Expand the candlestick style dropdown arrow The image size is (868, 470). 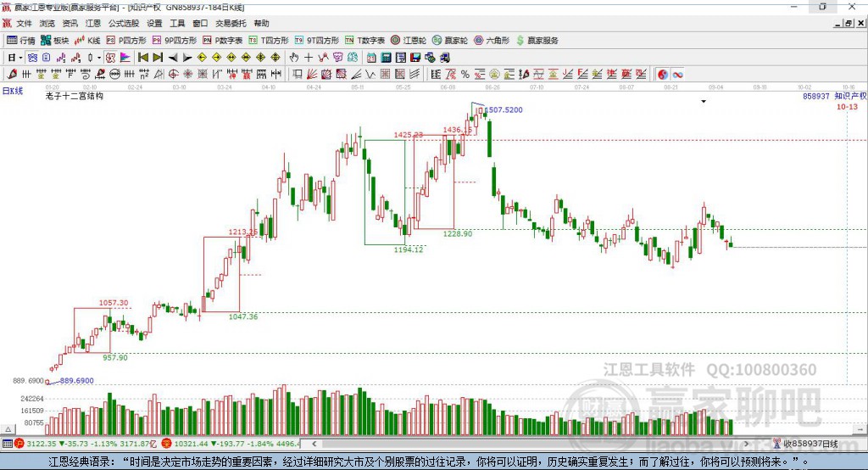[99, 58]
